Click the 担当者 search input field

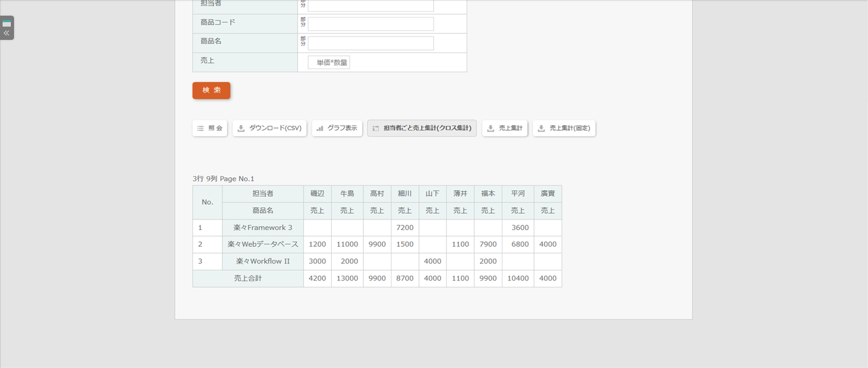click(x=370, y=5)
